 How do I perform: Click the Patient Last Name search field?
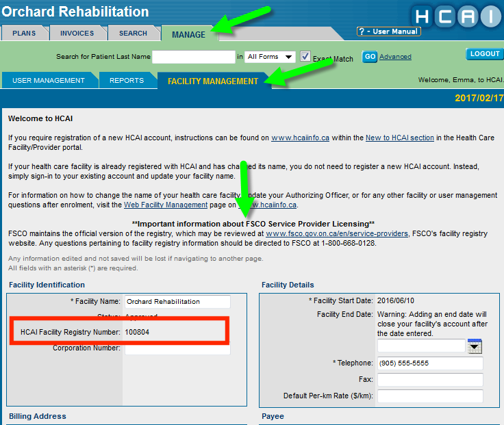point(193,57)
